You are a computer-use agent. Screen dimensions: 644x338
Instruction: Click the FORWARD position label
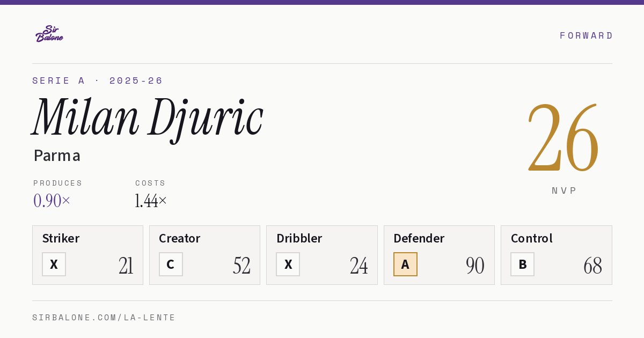click(x=586, y=35)
